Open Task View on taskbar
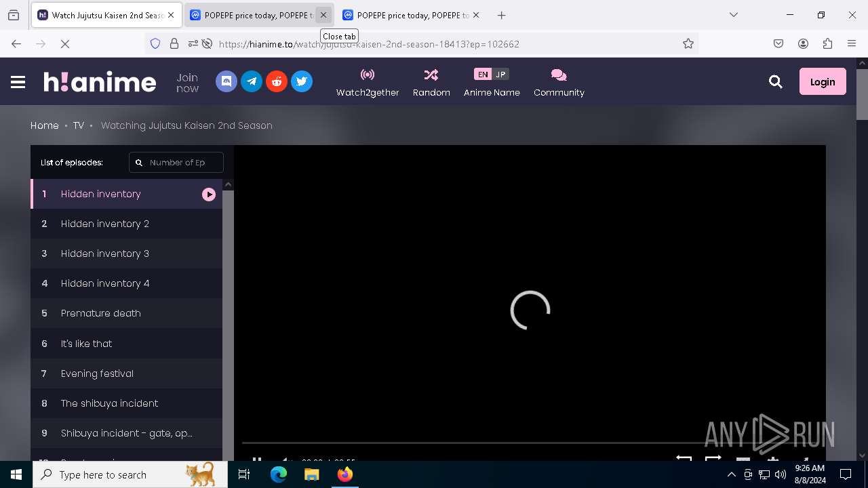868x488 pixels. (244, 474)
